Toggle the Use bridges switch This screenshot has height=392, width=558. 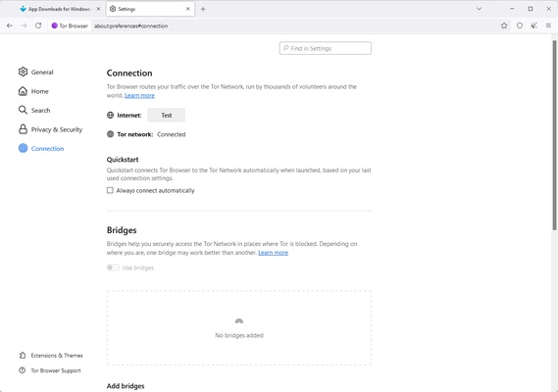click(113, 268)
